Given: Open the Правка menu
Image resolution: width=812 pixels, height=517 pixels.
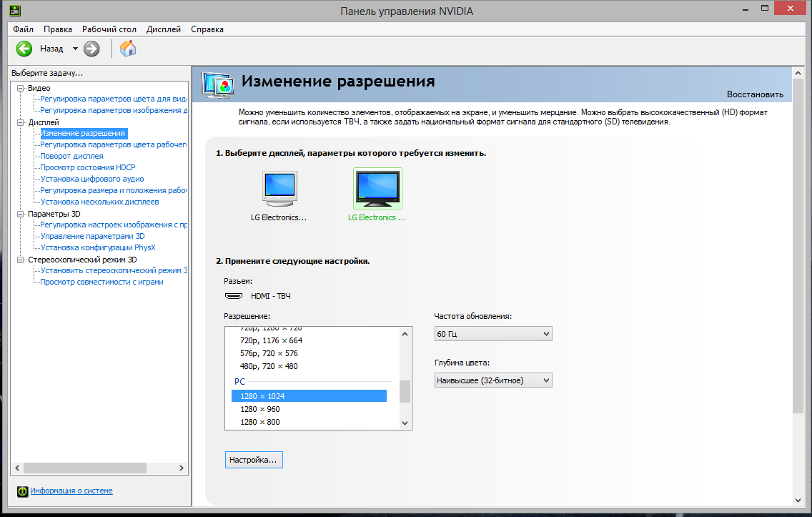Looking at the screenshot, I should click(57, 29).
